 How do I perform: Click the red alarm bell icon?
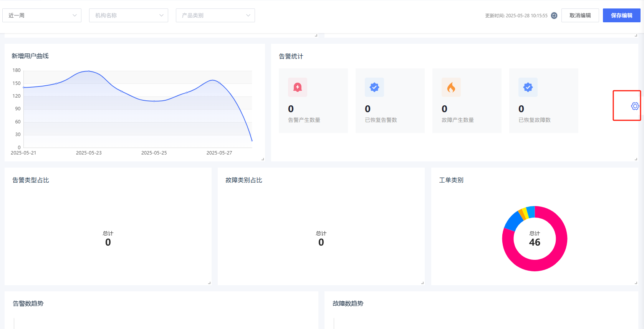pyautogui.click(x=298, y=87)
